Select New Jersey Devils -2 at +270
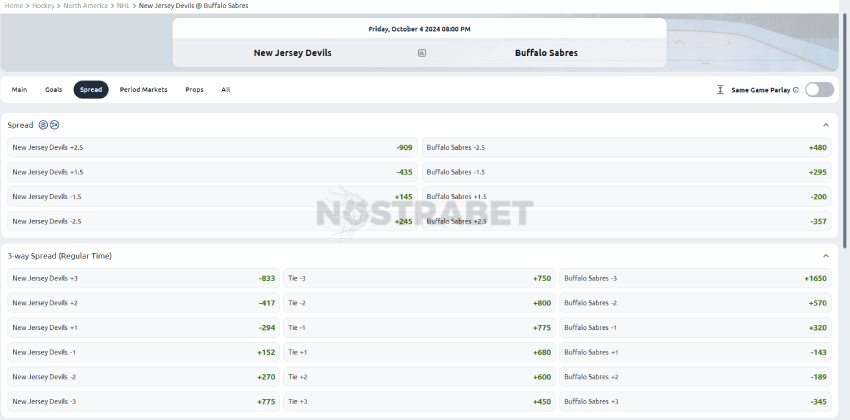 pyautogui.click(x=144, y=377)
